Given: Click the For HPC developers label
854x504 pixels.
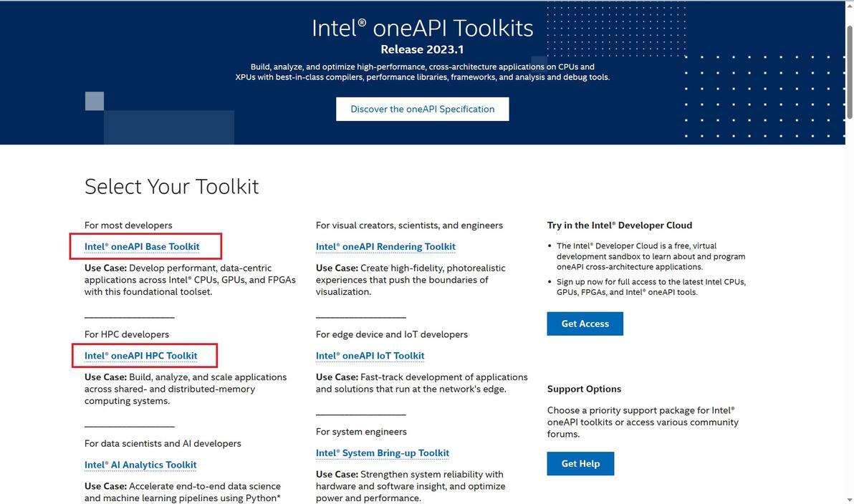Looking at the screenshot, I should point(127,334).
